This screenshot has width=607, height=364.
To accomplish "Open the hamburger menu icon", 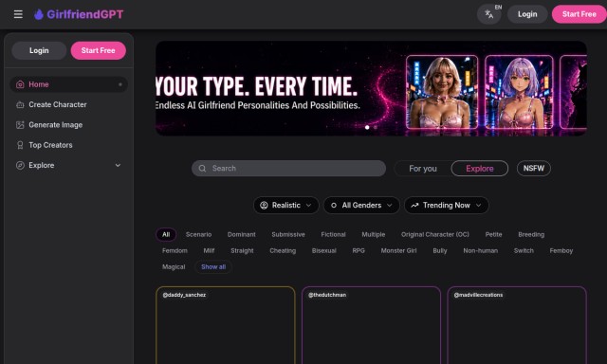I will pyautogui.click(x=18, y=14).
